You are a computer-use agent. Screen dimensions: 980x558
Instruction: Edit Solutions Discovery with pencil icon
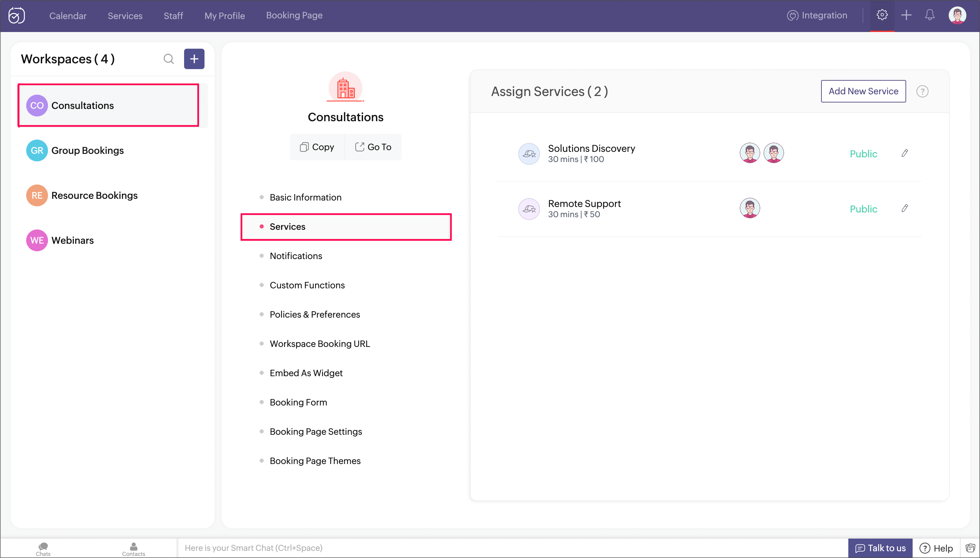[x=904, y=153]
